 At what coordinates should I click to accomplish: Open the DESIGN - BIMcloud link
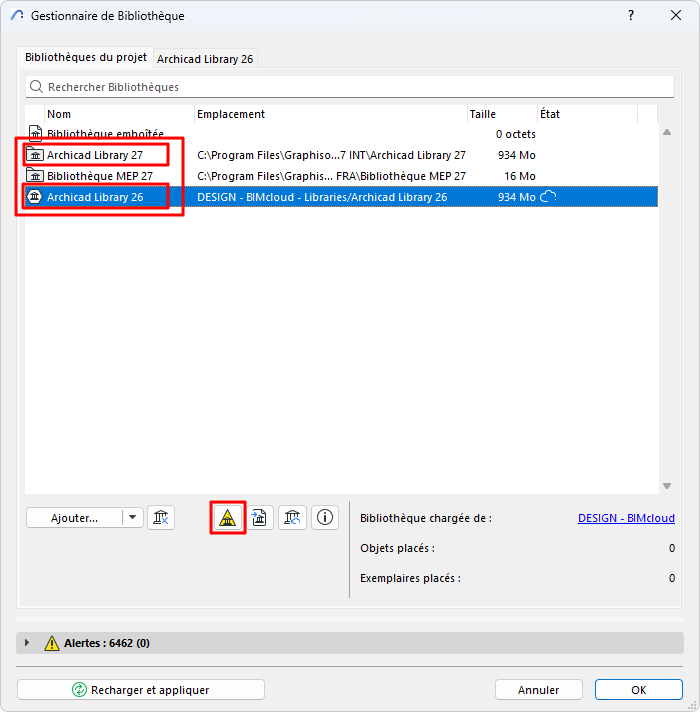[x=626, y=518]
